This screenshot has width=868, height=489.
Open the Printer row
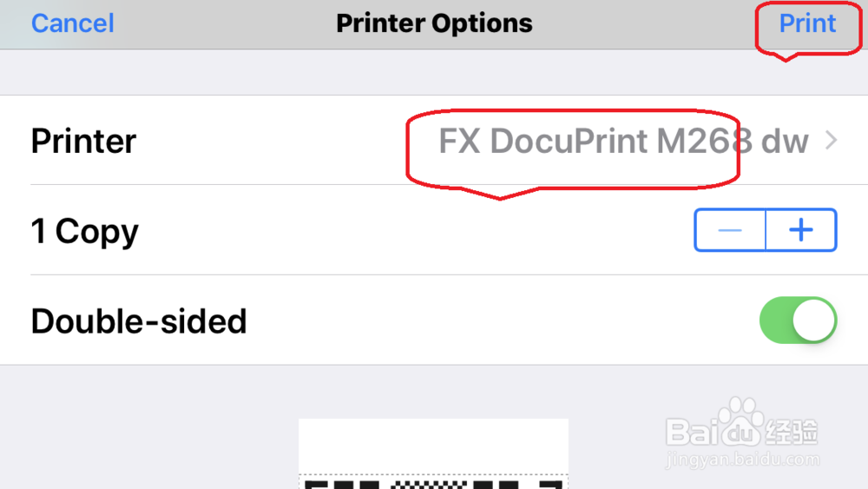pos(434,140)
